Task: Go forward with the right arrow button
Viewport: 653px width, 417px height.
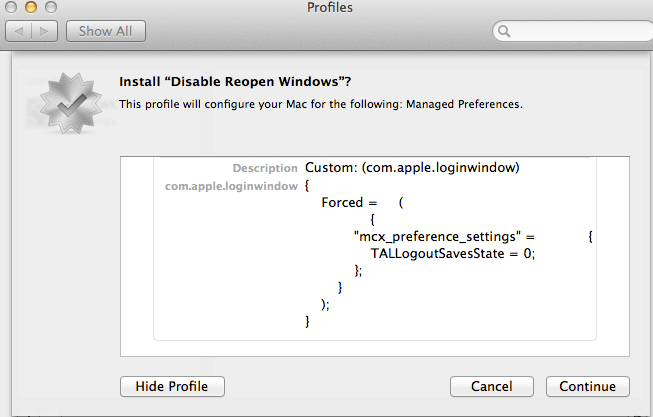Action: [x=44, y=31]
